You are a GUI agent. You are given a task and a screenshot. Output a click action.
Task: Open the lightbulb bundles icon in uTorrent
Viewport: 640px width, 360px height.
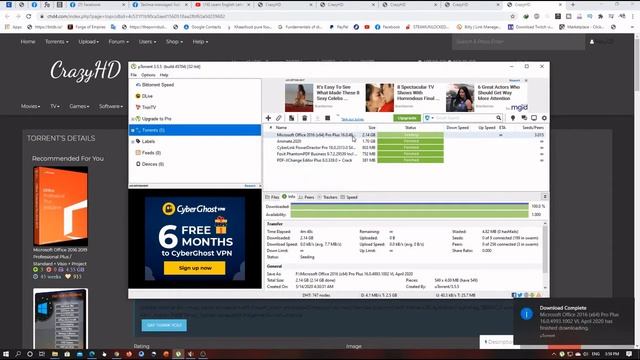(513, 118)
